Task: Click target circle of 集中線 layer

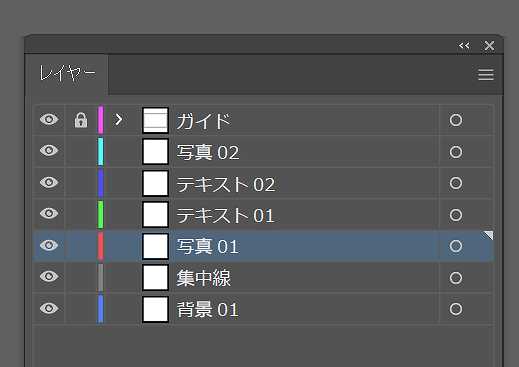Action: pos(456,278)
